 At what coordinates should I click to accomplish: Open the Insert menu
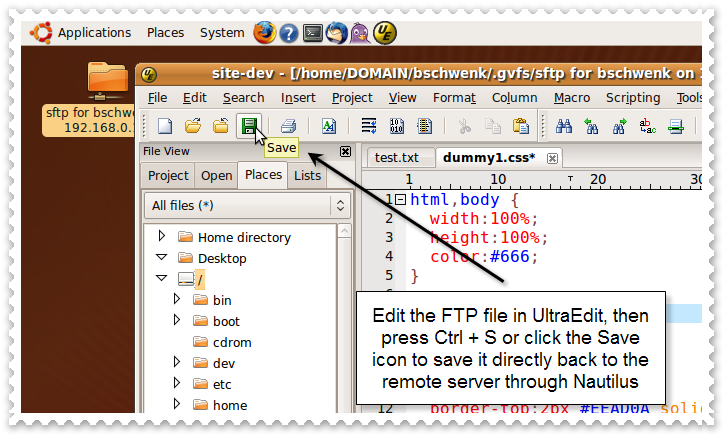pyautogui.click(x=298, y=98)
